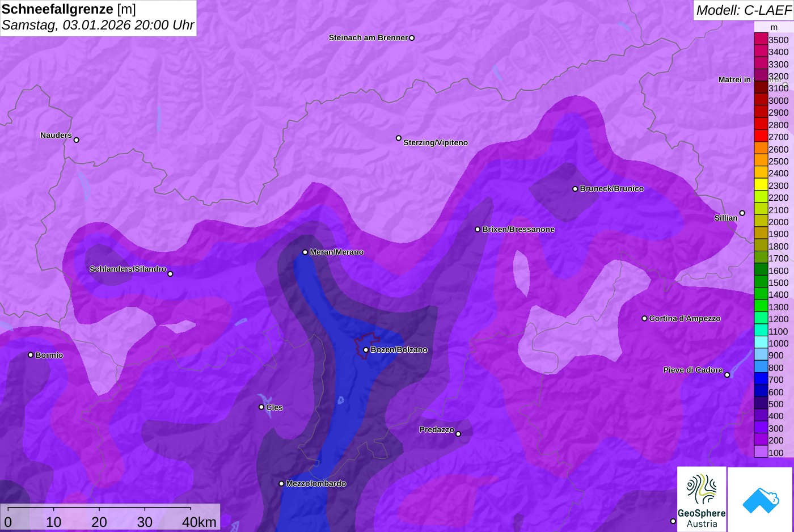This screenshot has width=794, height=532.
Task: Click the Modell: C-LAEF label
Action: [744, 10]
